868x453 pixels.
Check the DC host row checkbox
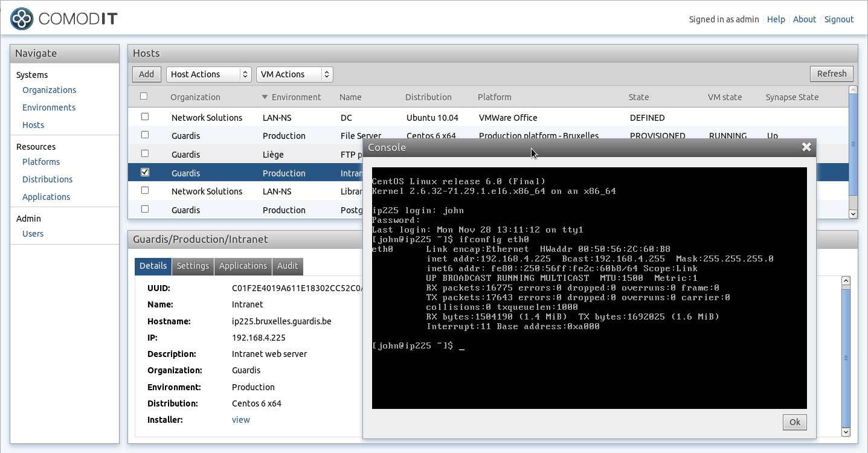pyautogui.click(x=144, y=117)
